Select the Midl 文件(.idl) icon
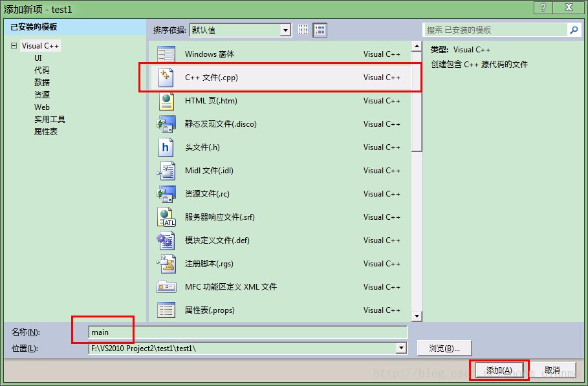The height and width of the screenshot is (386, 588). pos(166,171)
